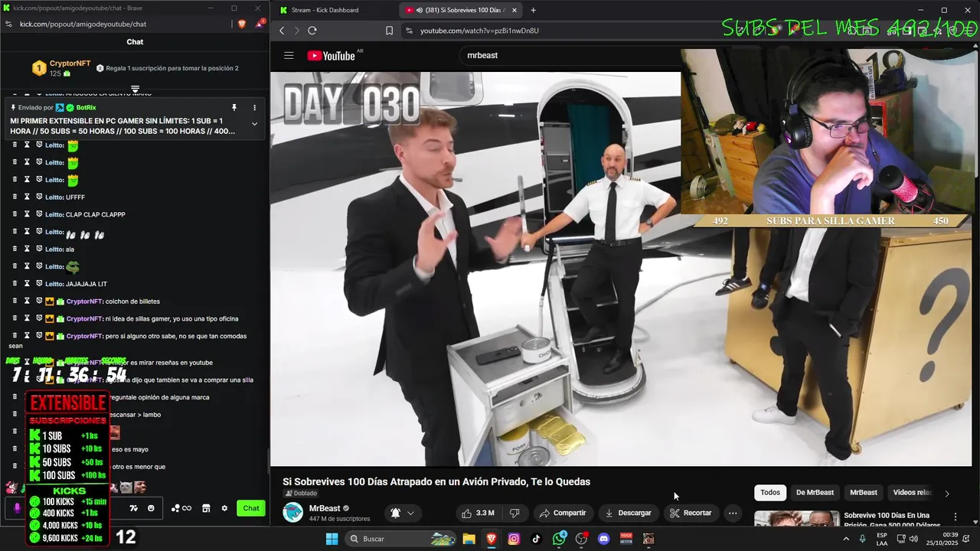980x551 pixels.
Task: Open pinned message three-dot options
Action: click(254, 108)
